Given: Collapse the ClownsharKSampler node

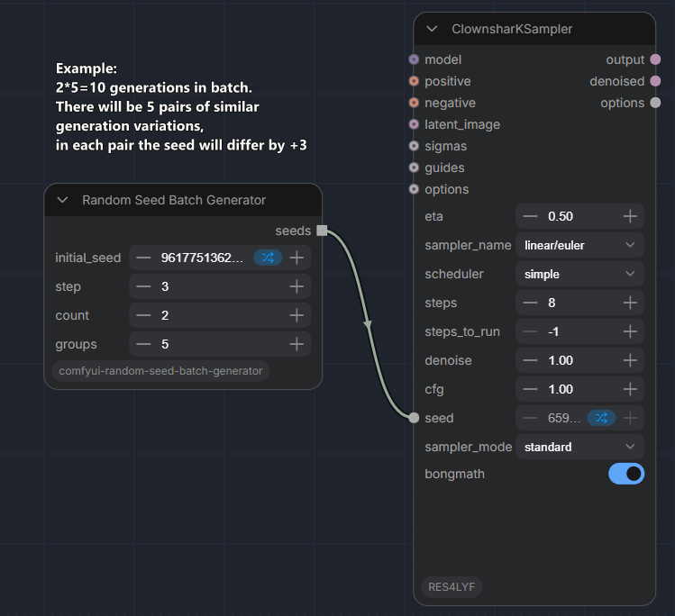Looking at the screenshot, I should click(432, 29).
